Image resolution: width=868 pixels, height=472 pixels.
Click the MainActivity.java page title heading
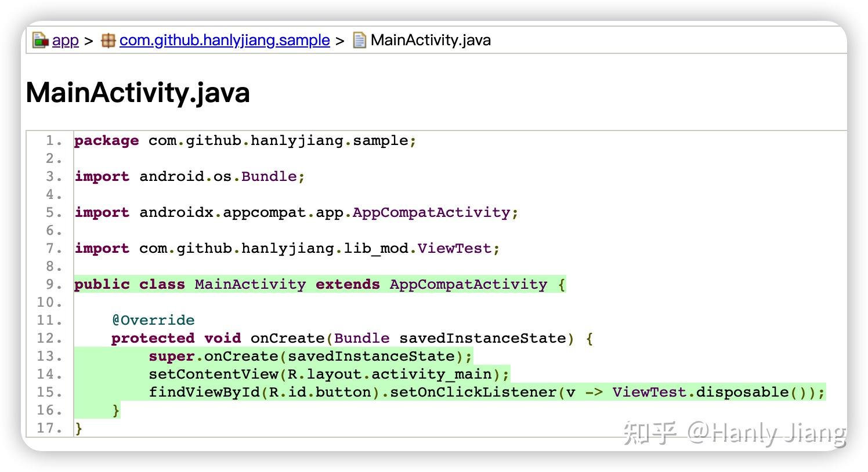(x=138, y=92)
